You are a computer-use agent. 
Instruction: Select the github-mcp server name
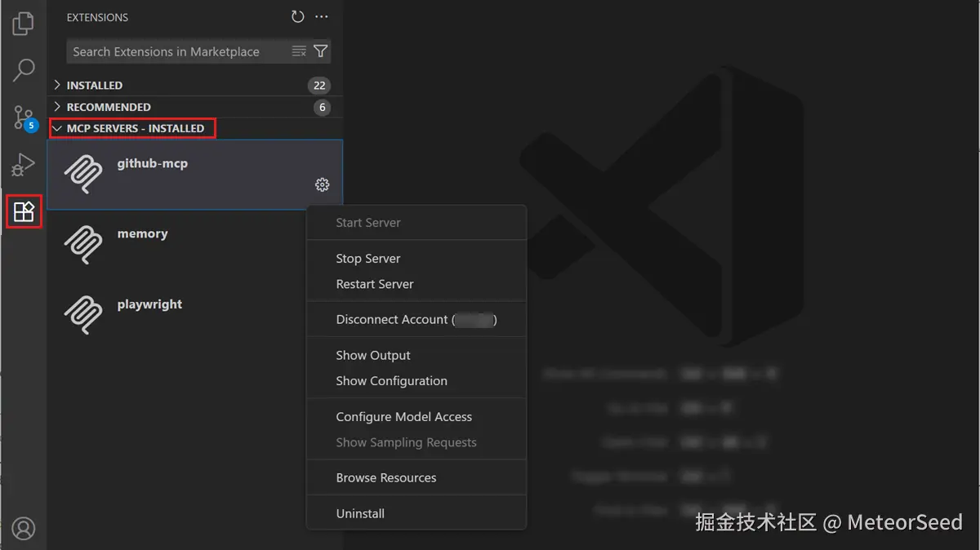coord(153,163)
